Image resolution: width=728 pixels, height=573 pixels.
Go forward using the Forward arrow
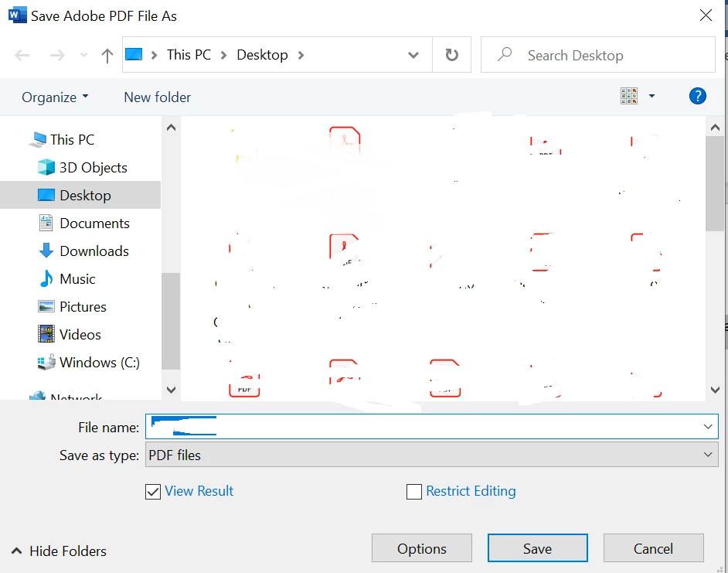(57, 56)
